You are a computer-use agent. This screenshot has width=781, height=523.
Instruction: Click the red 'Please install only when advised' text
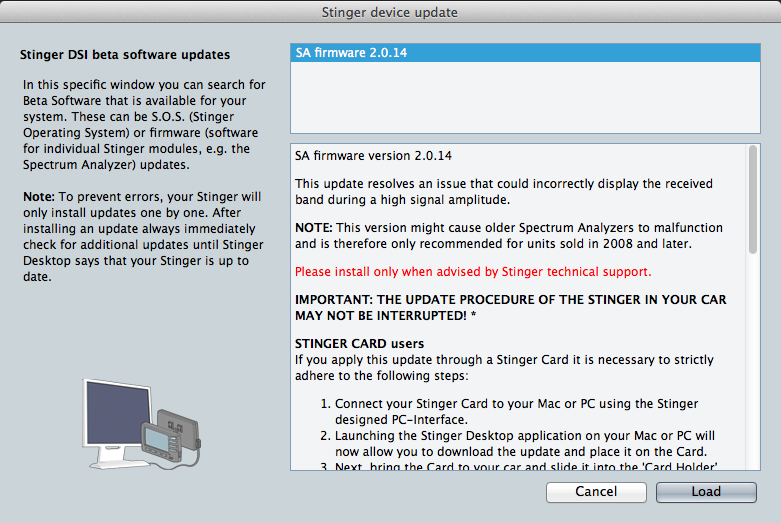click(x=473, y=271)
